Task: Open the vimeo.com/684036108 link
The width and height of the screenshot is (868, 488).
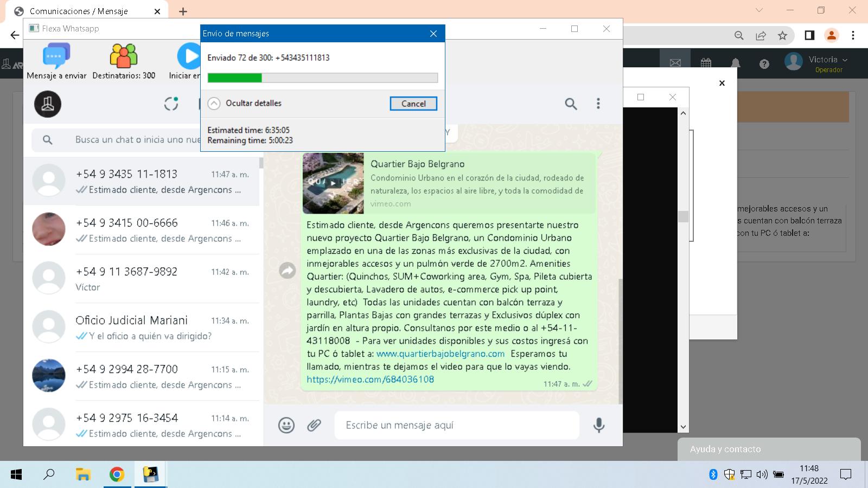Action: click(x=371, y=380)
